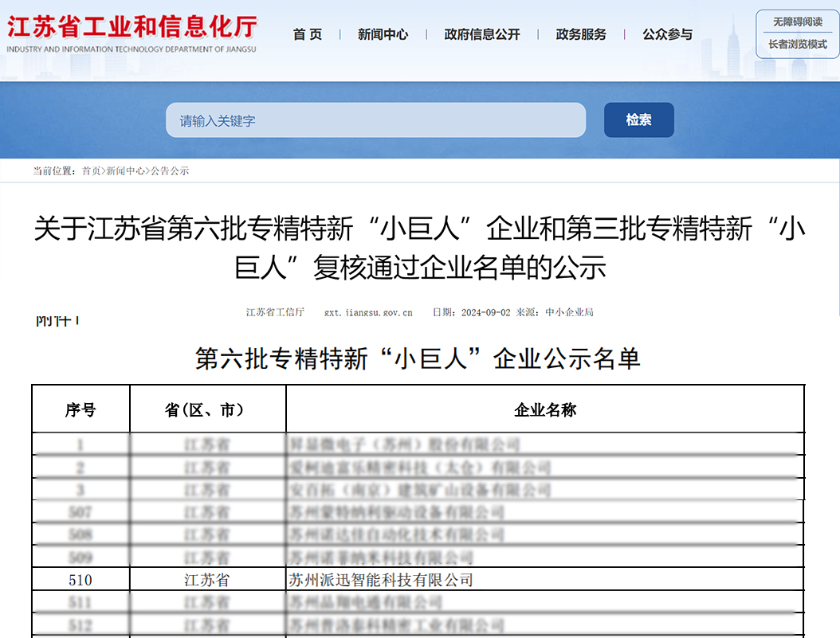Click the article title 关于江苏省第六批专精特新

pos(420,247)
